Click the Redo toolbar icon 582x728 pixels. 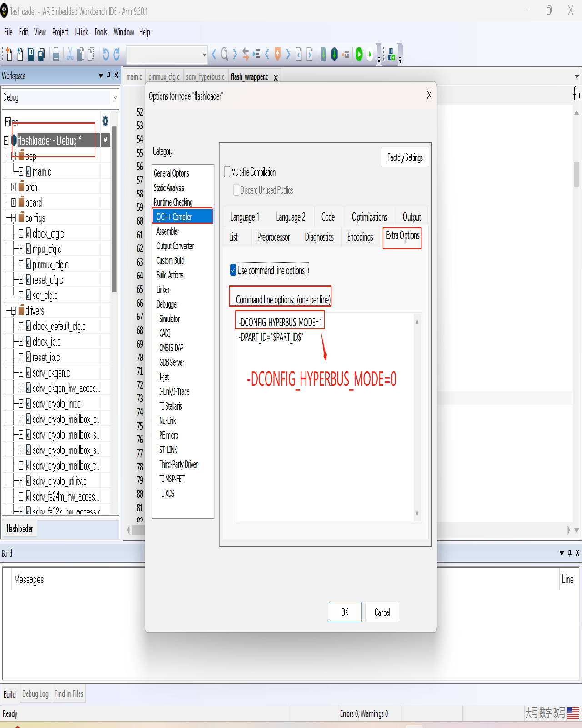116,55
